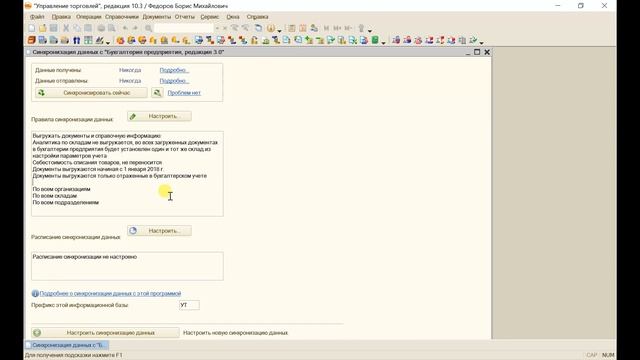Click the Undo arrow icon
This screenshot has width=640, height=360.
(125, 28)
